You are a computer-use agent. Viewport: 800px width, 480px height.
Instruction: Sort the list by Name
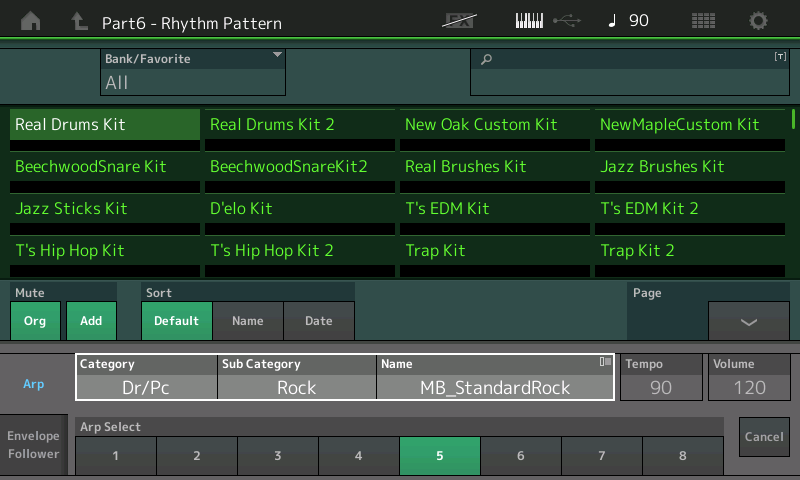click(x=247, y=321)
